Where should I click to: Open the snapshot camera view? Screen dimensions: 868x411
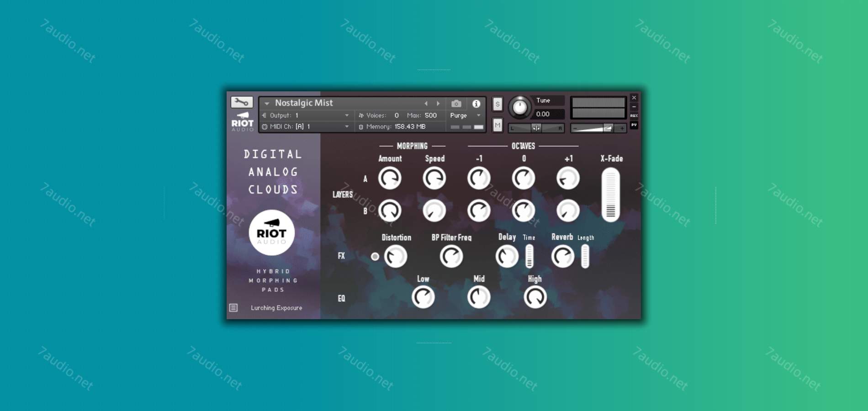456,104
